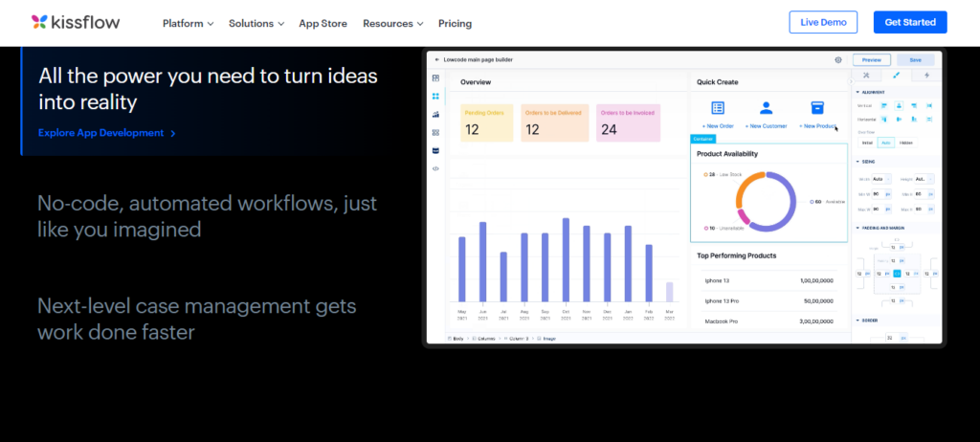Click the blue link-values icon in padding box
Image resolution: width=980 pixels, height=442 pixels.
coord(898,274)
